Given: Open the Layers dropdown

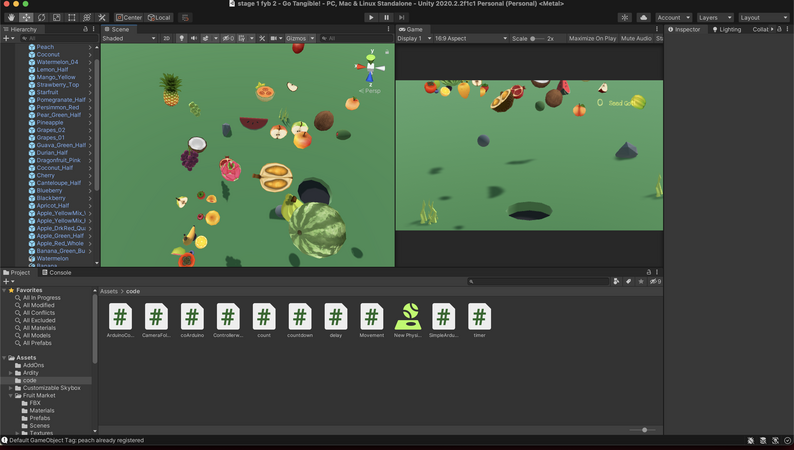Looking at the screenshot, I should (714, 17).
